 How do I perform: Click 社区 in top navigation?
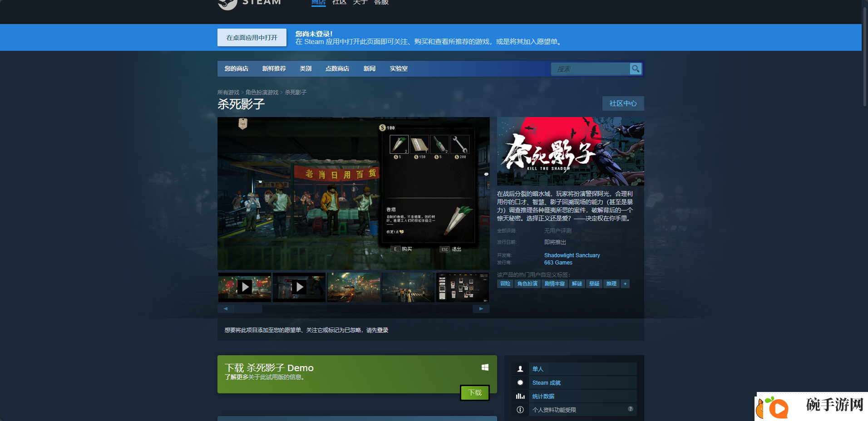tap(339, 2)
